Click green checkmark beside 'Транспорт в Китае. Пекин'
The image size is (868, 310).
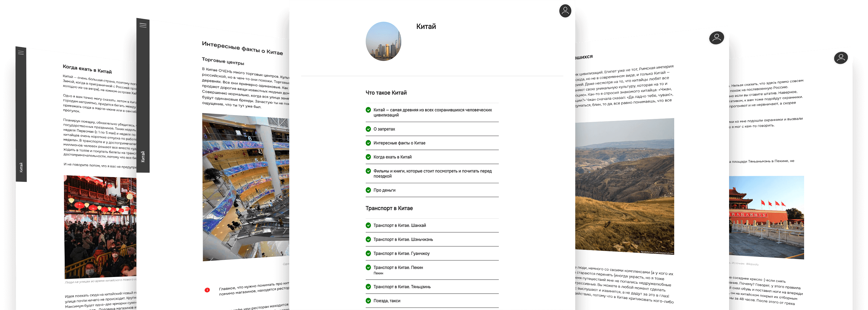click(x=368, y=268)
